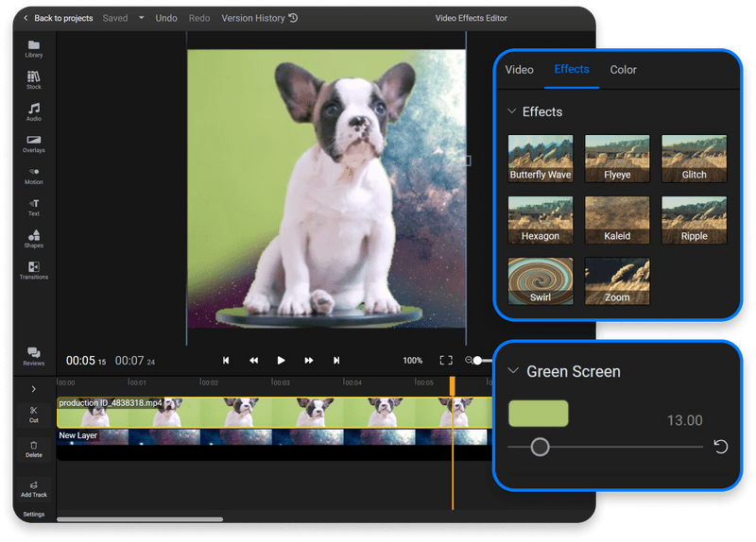Click the rewind button
The width and height of the screenshot is (756, 542).
tap(253, 361)
